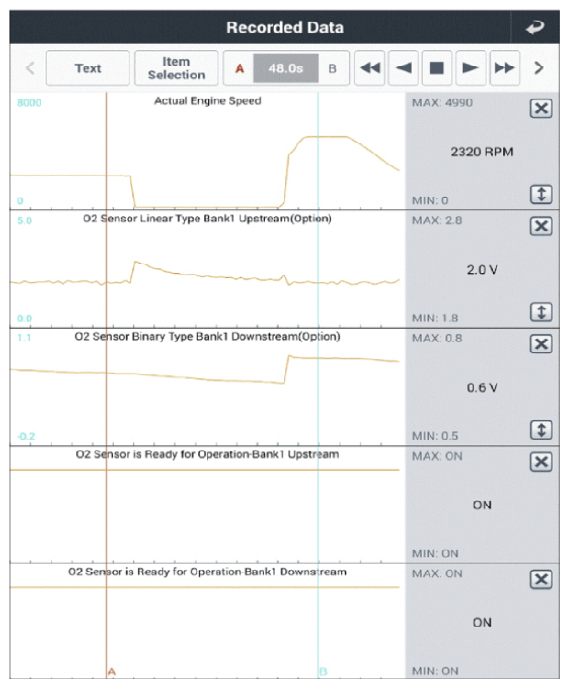Remove the O2 Sensor Linear Upstream graph
The image size is (569, 688).
point(541,226)
